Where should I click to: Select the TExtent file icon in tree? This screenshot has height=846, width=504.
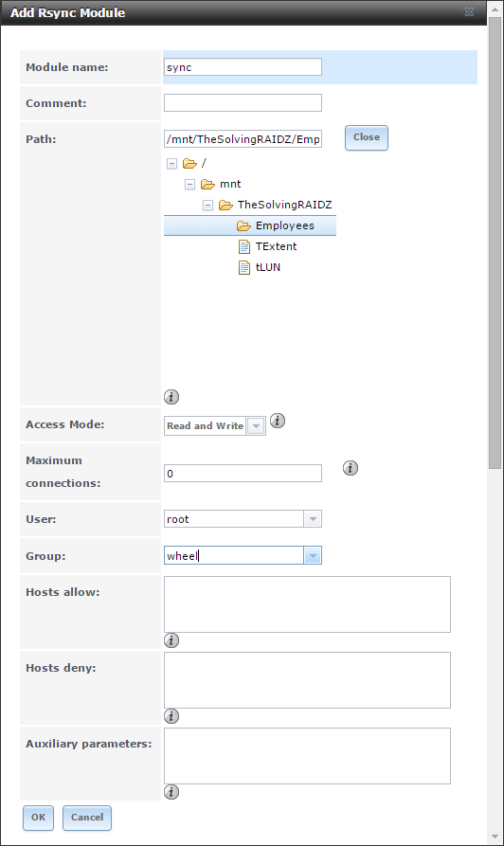(x=244, y=246)
